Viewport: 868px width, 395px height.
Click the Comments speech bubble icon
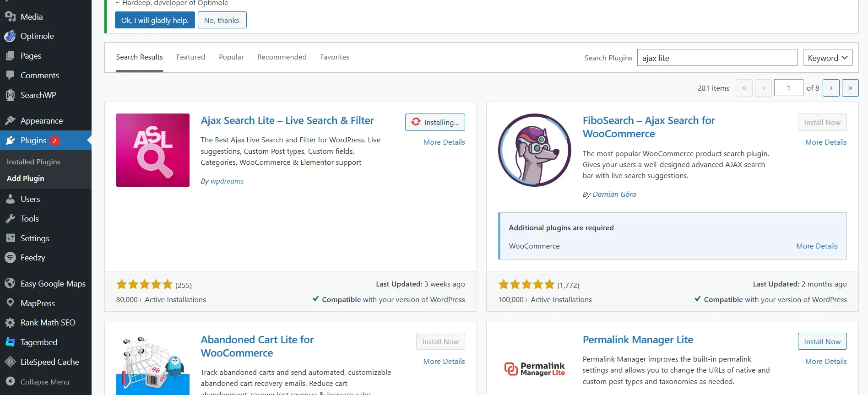coord(10,75)
